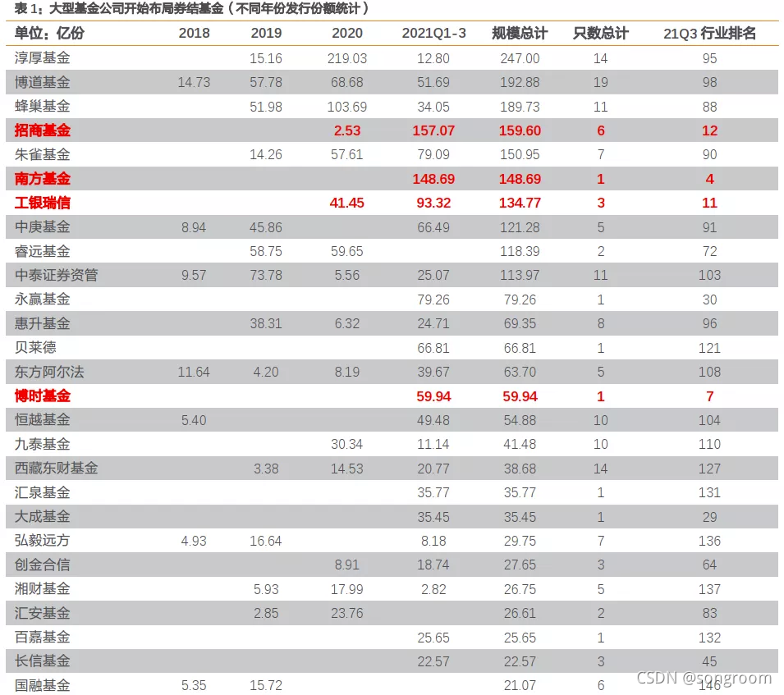Click rank 131 in 汇泉基金 row
784x695 pixels.
tap(709, 492)
